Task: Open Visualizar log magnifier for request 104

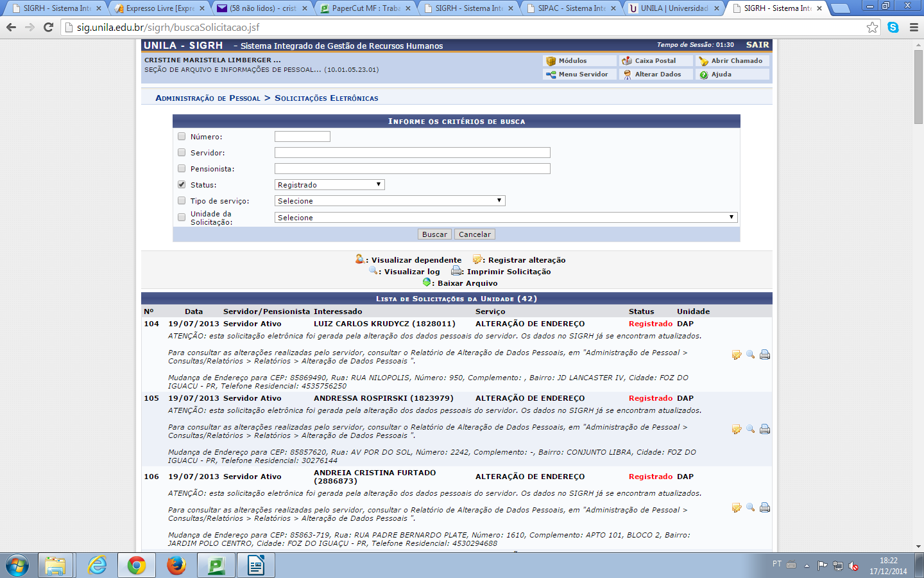Action: [750, 355]
